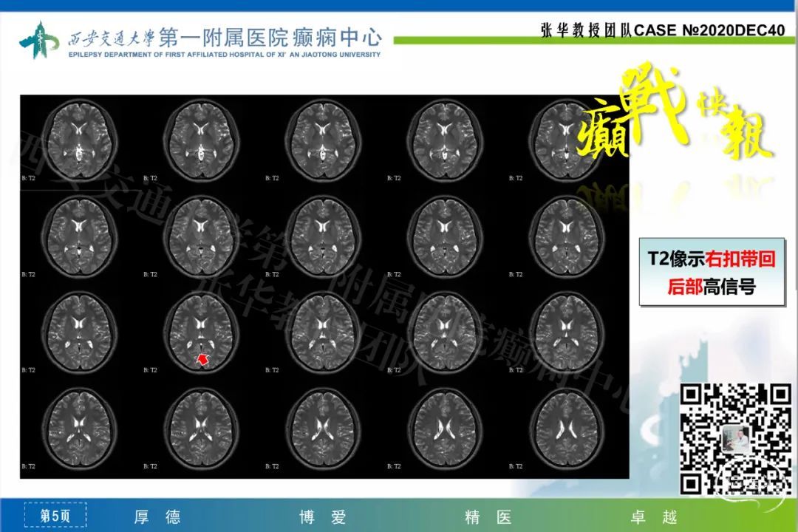The image size is (798, 532).
Task: Open the first MRI slice in top row
Action: point(79,140)
